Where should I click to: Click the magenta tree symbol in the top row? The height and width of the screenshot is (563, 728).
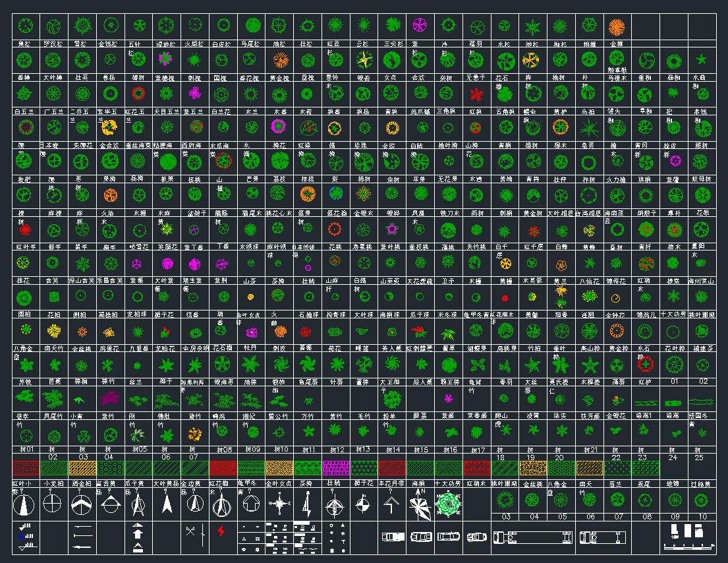[x=419, y=26]
